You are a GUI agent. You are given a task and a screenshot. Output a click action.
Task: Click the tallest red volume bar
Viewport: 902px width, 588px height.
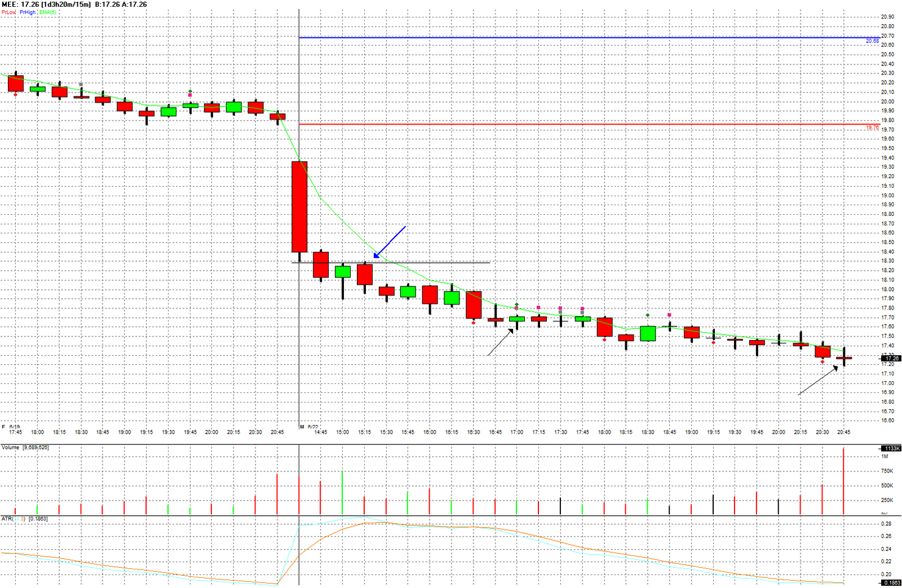coord(843,481)
